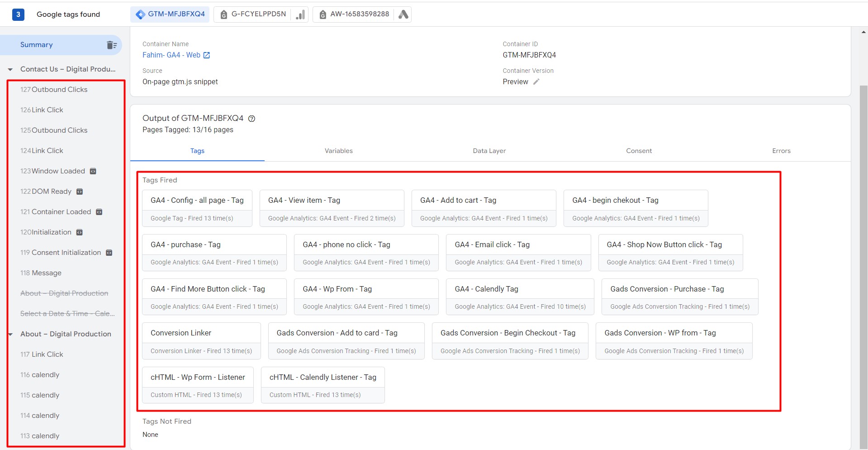Switch to the Tags tab
This screenshot has width=868, height=450.
click(x=197, y=151)
